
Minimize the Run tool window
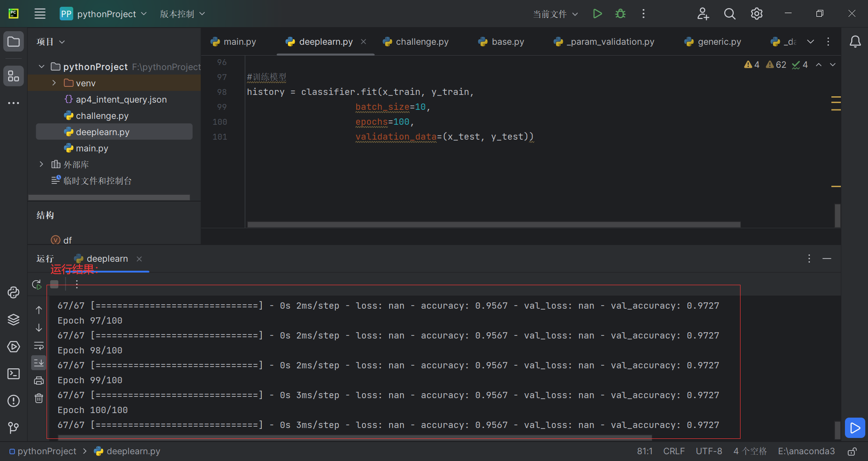(827, 259)
